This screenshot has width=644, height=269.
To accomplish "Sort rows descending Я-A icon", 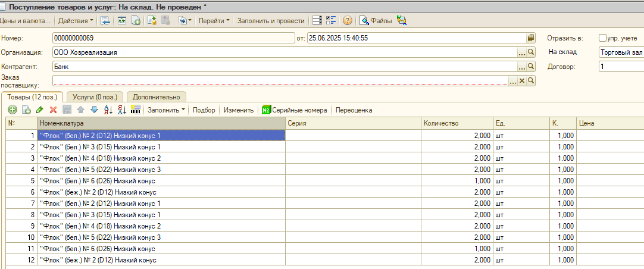I will coord(121,110).
